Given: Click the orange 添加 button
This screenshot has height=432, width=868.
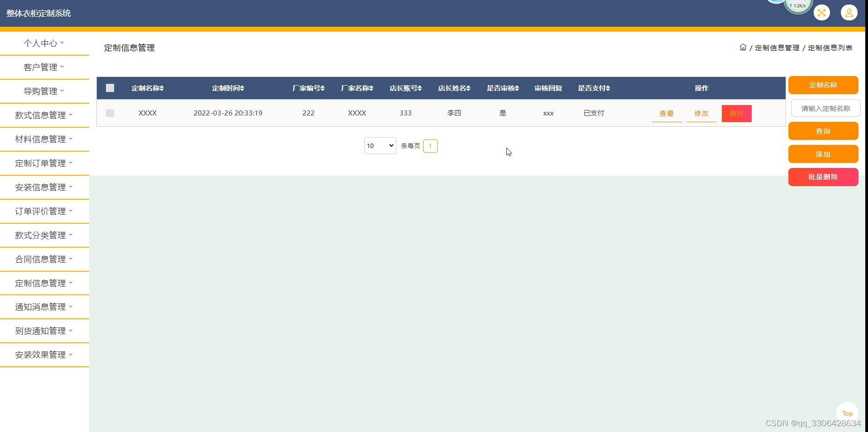Looking at the screenshot, I should (823, 154).
